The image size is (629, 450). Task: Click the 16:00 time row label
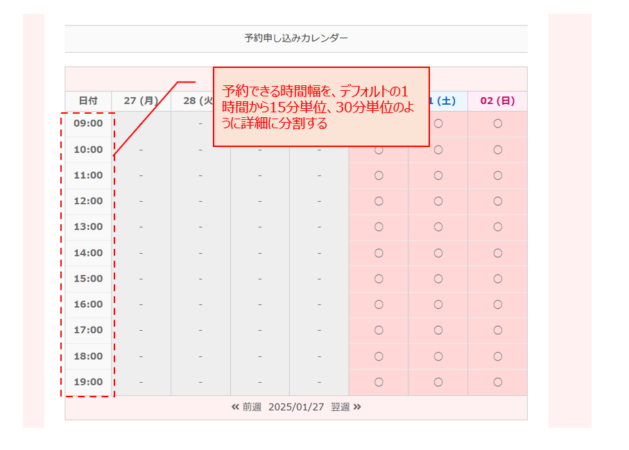pyautogui.click(x=89, y=304)
